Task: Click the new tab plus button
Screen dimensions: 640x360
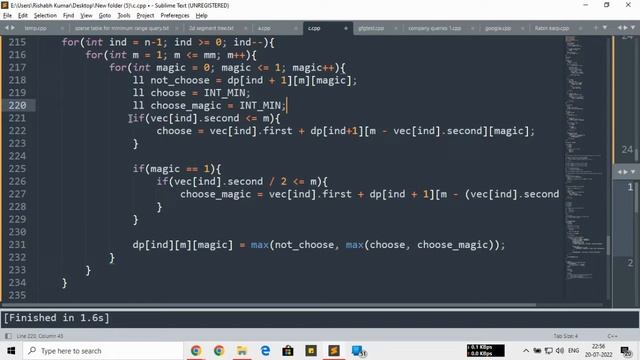Action: point(596,28)
